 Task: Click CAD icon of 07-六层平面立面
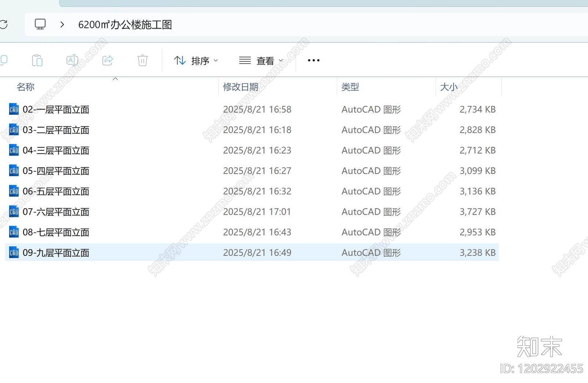pos(14,212)
